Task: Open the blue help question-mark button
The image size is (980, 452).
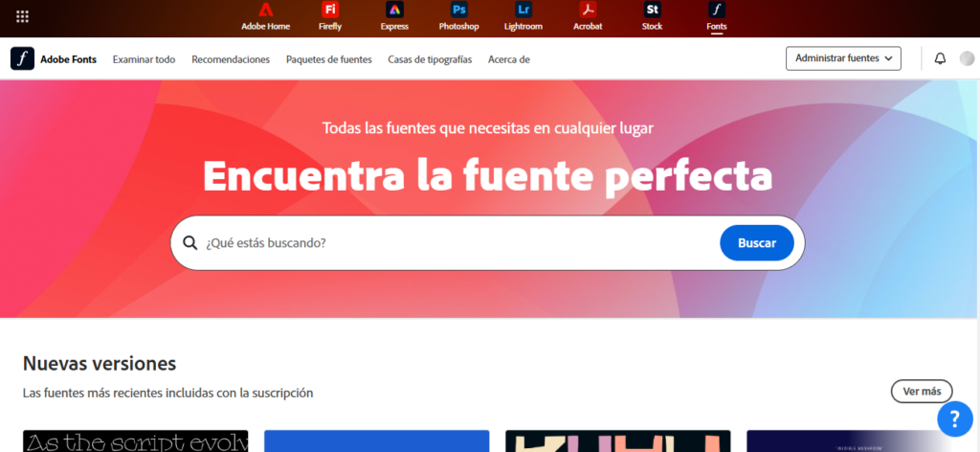Action: point(954,419)
